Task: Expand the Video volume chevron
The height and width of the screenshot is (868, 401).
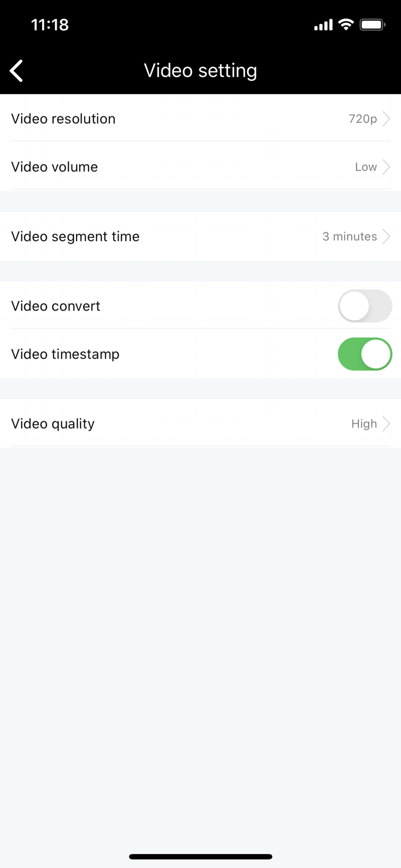Action: pyautogui.click(x=386, y=167)
